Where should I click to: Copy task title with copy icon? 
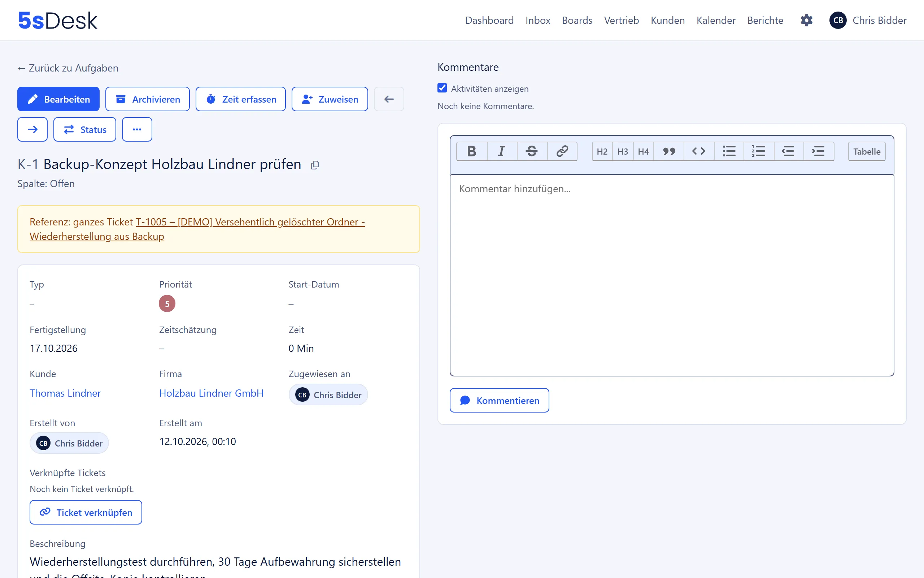tap(315, 165)
